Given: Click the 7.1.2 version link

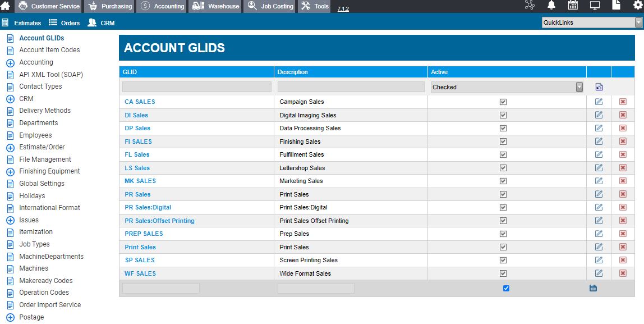Looking at the screenshot, I should coord(343,8).
